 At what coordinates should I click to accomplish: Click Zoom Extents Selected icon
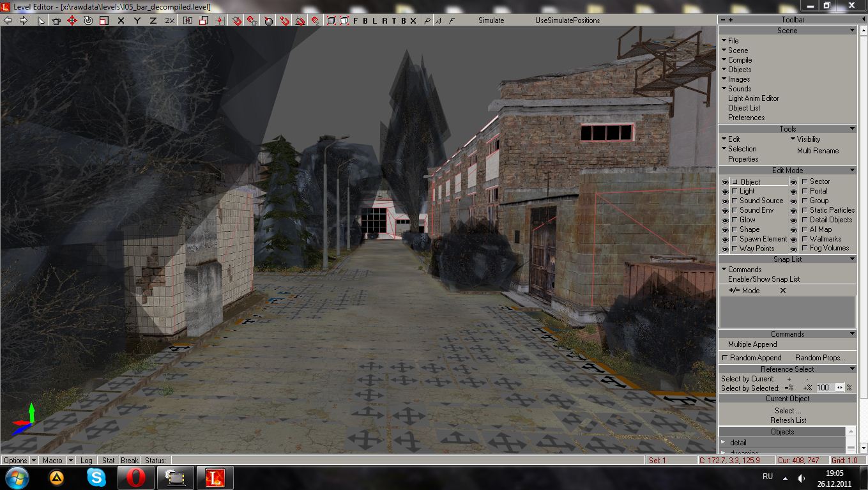(344, 20)
